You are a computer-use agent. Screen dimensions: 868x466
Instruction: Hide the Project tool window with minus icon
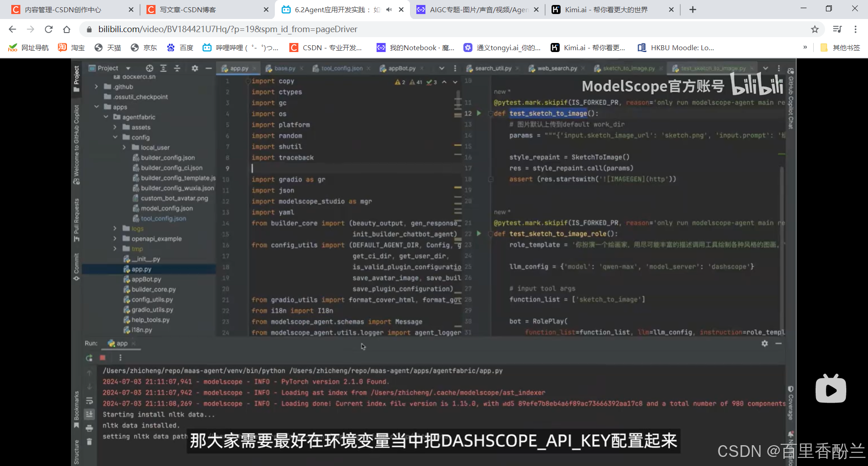[208, 68]
